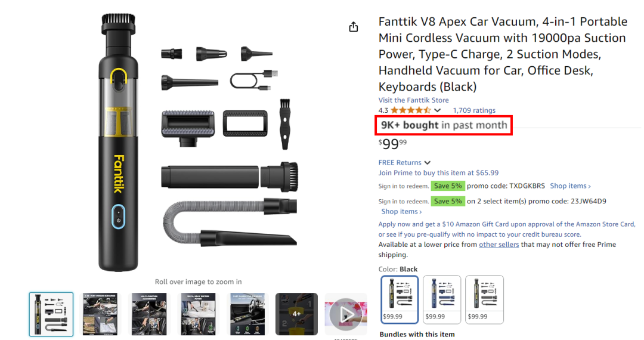644x340 pixels.
Task: Play the product video thumbnail
Action: 346,314
